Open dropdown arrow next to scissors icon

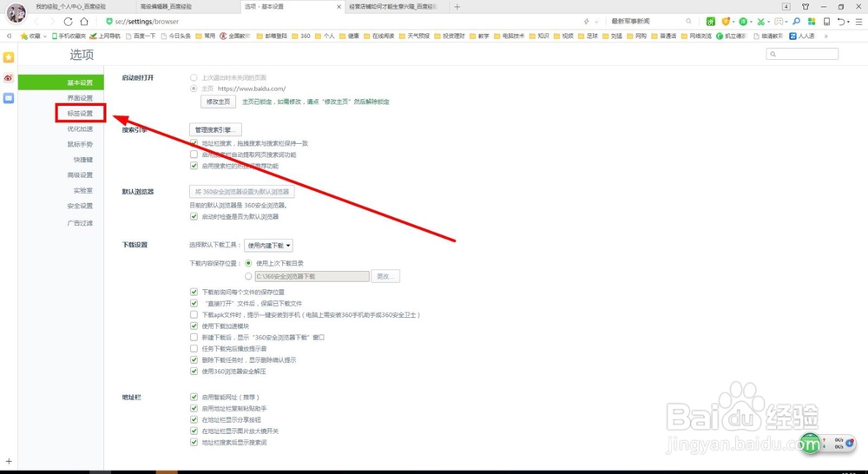click(x=769, y=23)
